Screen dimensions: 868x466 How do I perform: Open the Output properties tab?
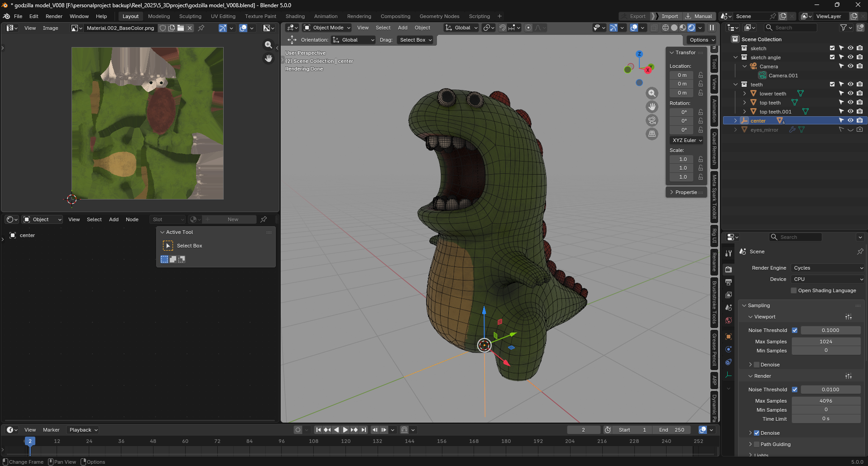tap(729, 282)
